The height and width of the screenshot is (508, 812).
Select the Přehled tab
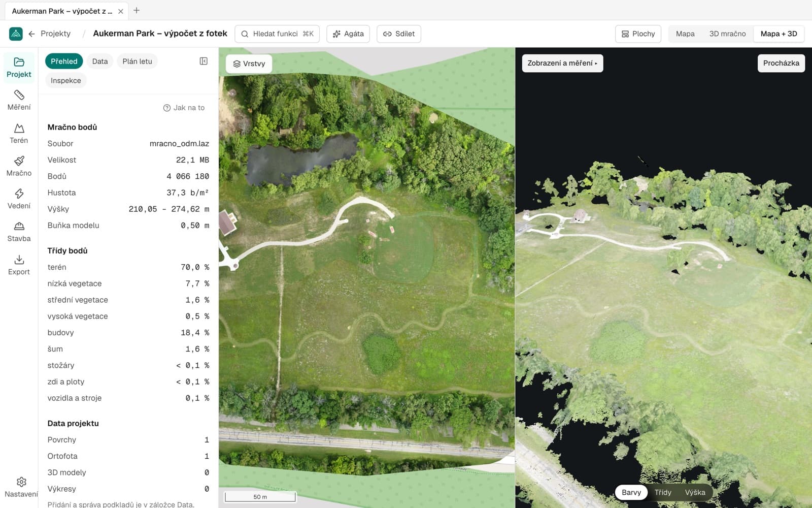pos(64,61)
